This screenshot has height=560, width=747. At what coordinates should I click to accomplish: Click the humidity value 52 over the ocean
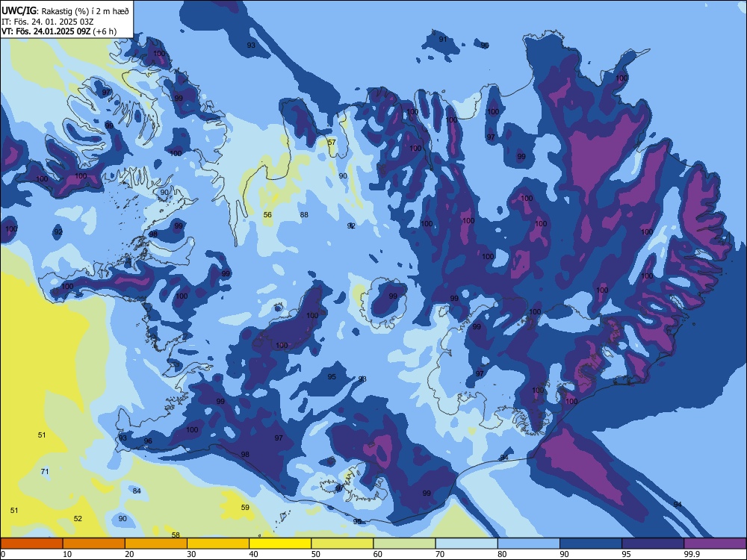78,519
